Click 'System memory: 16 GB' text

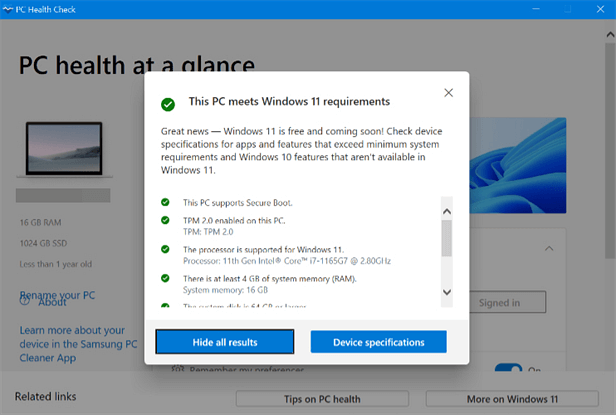[225, 290]
